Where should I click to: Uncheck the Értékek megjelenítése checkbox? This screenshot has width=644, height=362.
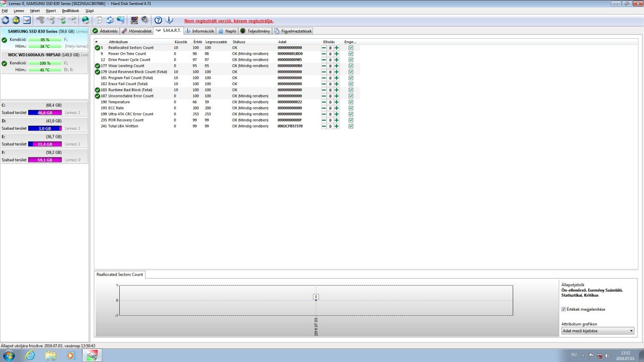point(563,309)
